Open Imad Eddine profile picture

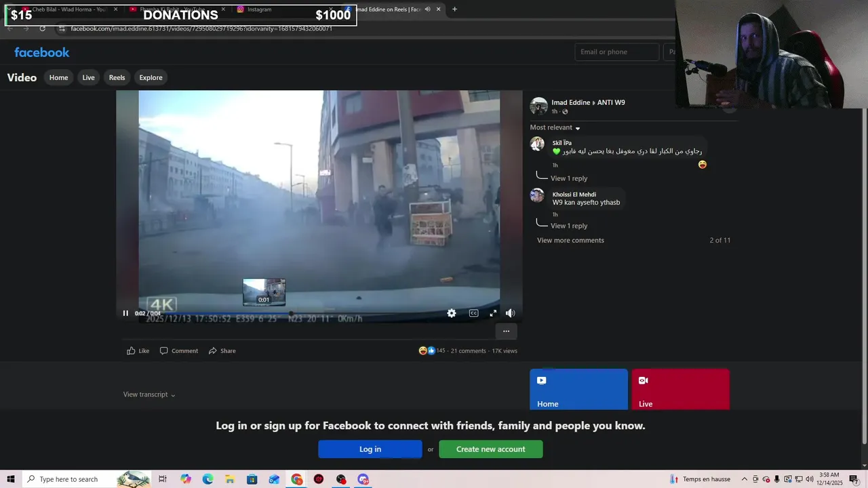coord(538,106)
